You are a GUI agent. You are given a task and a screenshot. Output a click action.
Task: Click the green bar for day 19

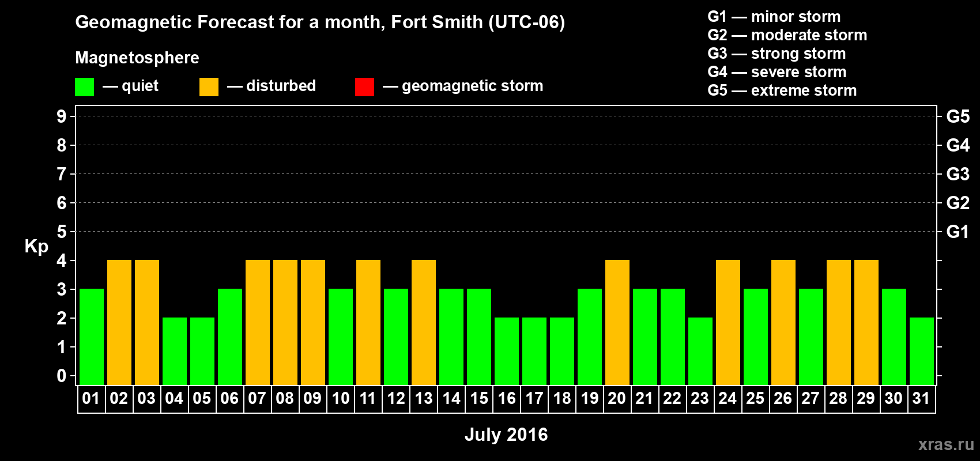(590, 337)
